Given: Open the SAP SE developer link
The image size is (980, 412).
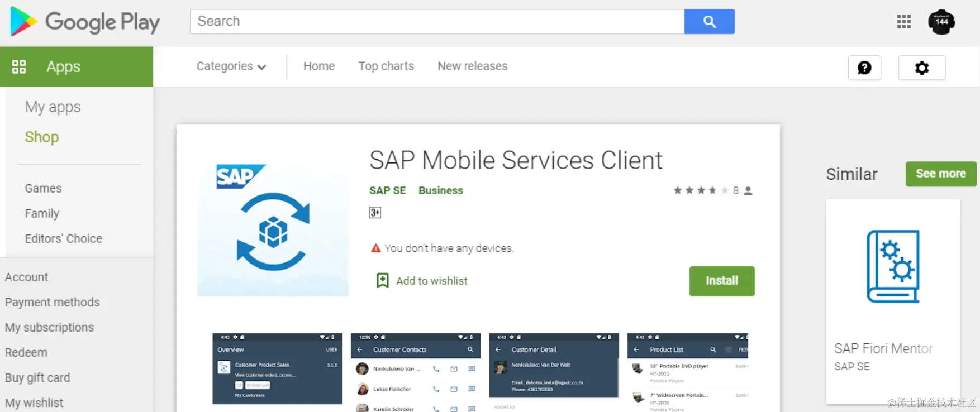Looking at the screenshot, I should pos(388,190).
